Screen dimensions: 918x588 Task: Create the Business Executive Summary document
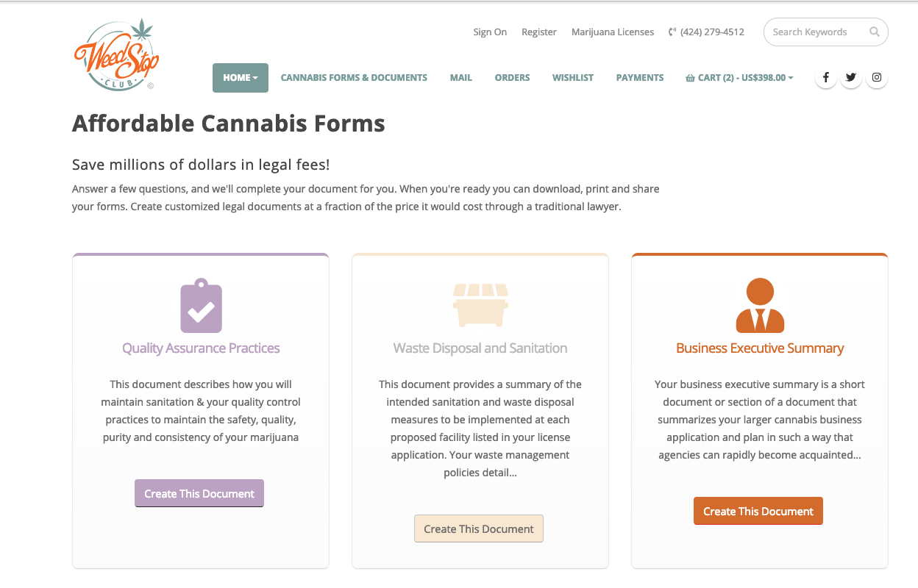point(758,512)
